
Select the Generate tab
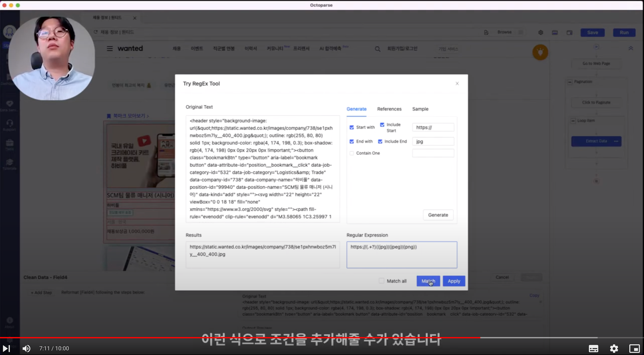pos(357,109)
